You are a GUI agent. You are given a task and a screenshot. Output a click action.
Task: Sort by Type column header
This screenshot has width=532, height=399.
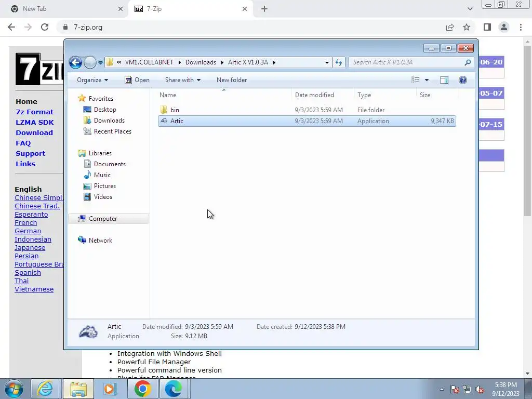(x=385, y=95)
